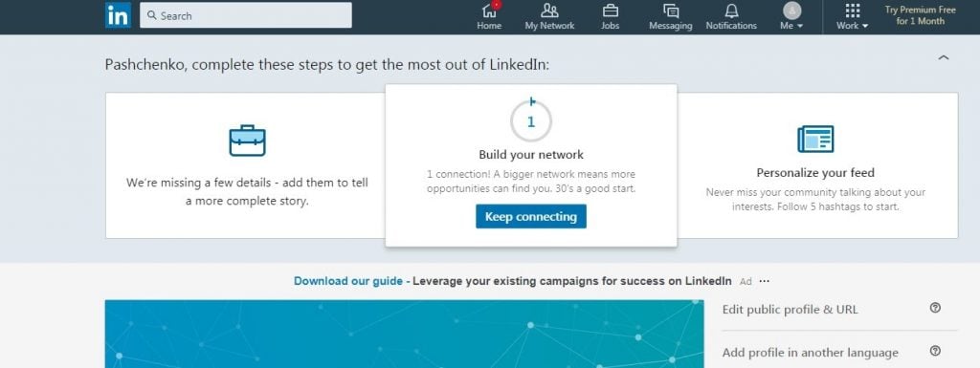Collapse the complete these steps section

(x=944, y=58)
